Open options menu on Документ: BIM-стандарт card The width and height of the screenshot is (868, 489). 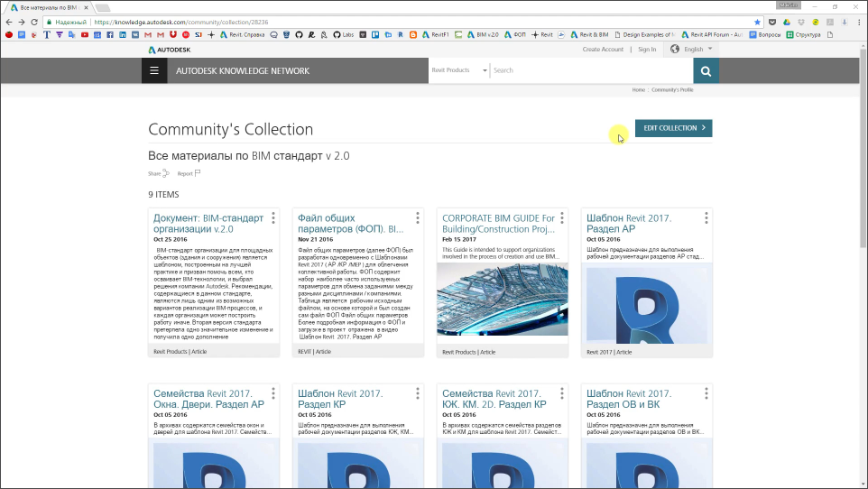click(273, 218)
